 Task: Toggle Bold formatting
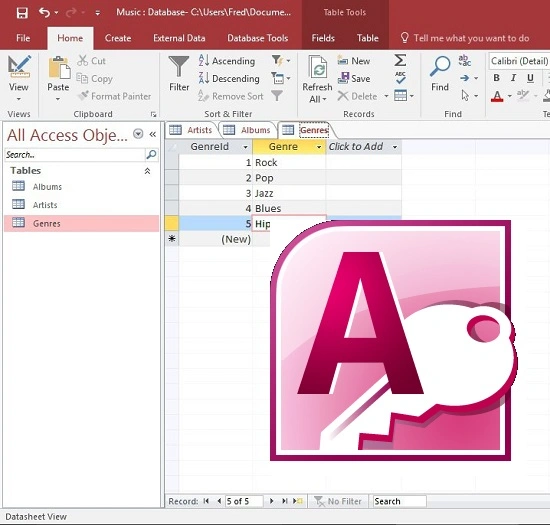point(496,78)
